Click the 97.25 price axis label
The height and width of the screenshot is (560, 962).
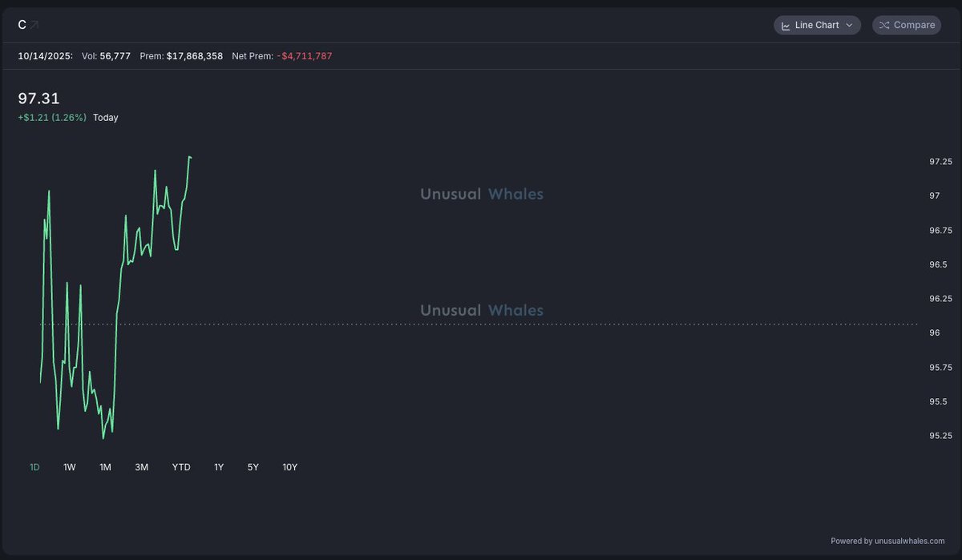940,162
